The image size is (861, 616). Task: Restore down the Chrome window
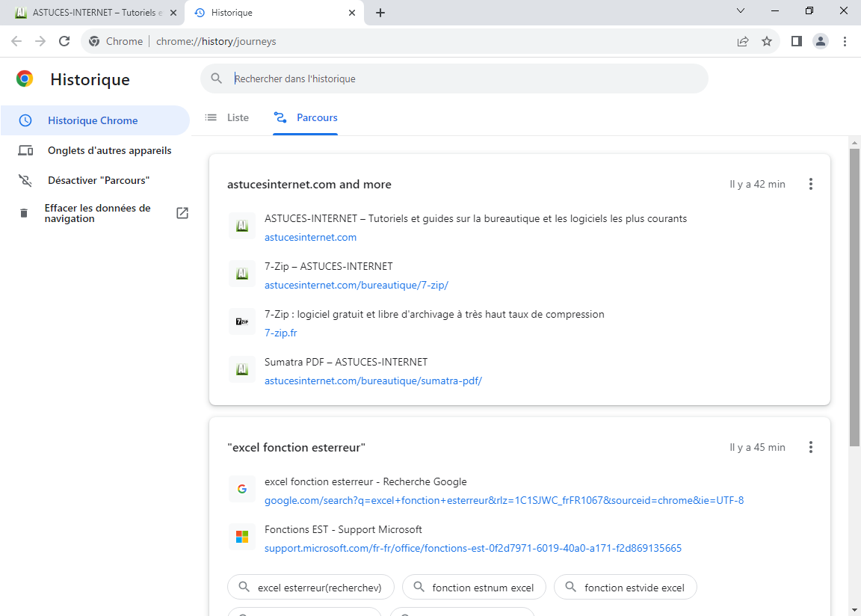pos(809,10)
